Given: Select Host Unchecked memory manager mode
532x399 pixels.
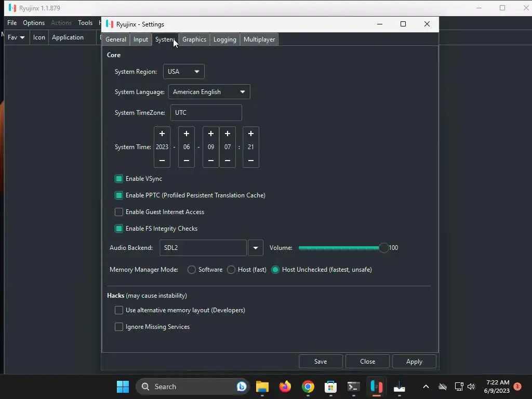Looking at the screenshot, I should click(x=275, y=270).
